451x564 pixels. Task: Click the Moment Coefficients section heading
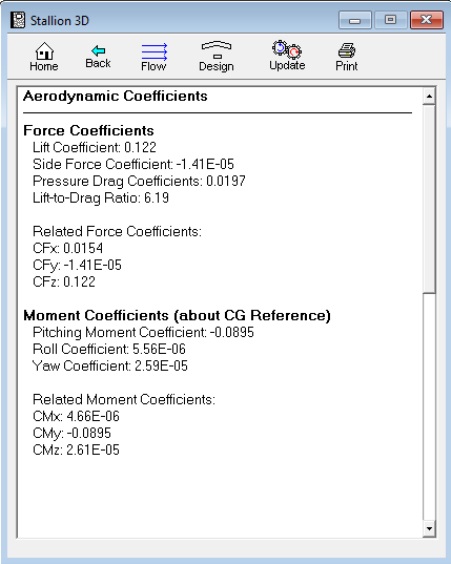point(177,315)
